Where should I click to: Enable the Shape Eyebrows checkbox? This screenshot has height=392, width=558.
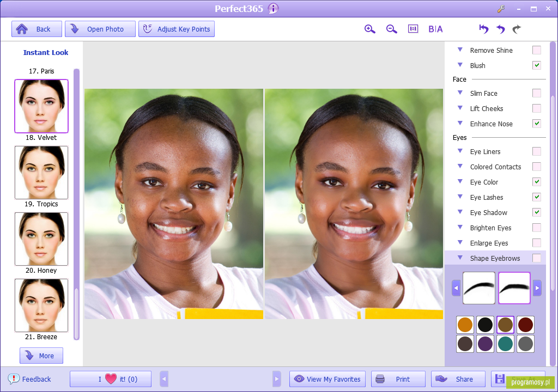click(x=537, y=258)
